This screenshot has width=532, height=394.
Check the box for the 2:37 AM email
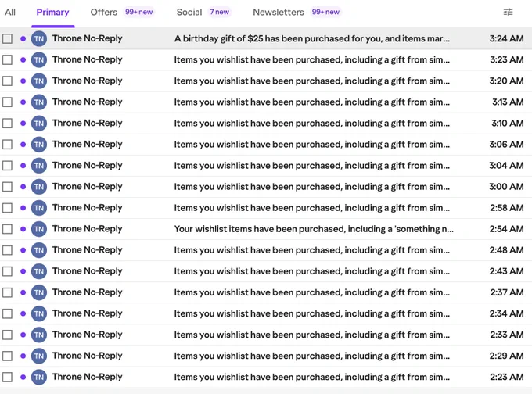click(7, 292)
